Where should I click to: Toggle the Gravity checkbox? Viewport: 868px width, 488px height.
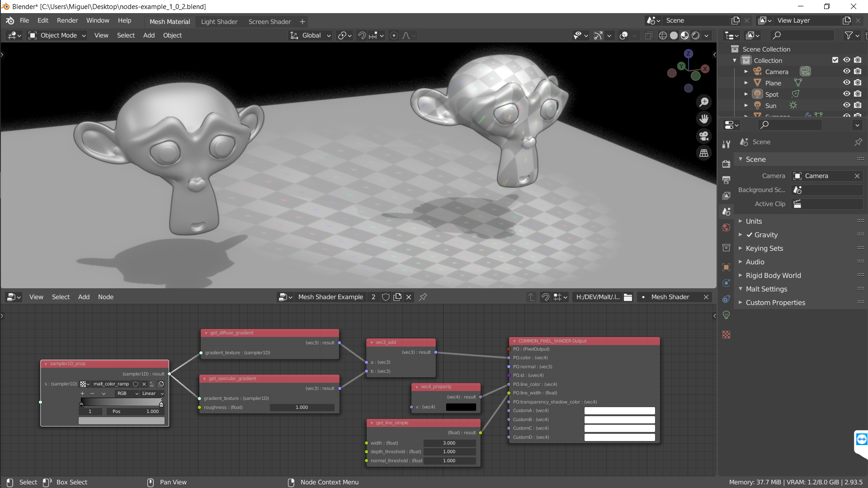(x=750, y=235)
